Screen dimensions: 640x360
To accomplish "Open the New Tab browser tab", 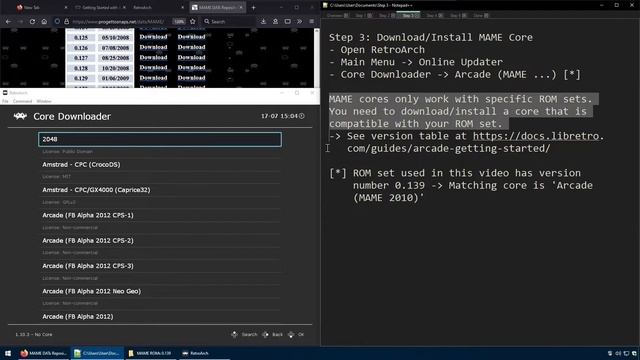I will point(41,7).
